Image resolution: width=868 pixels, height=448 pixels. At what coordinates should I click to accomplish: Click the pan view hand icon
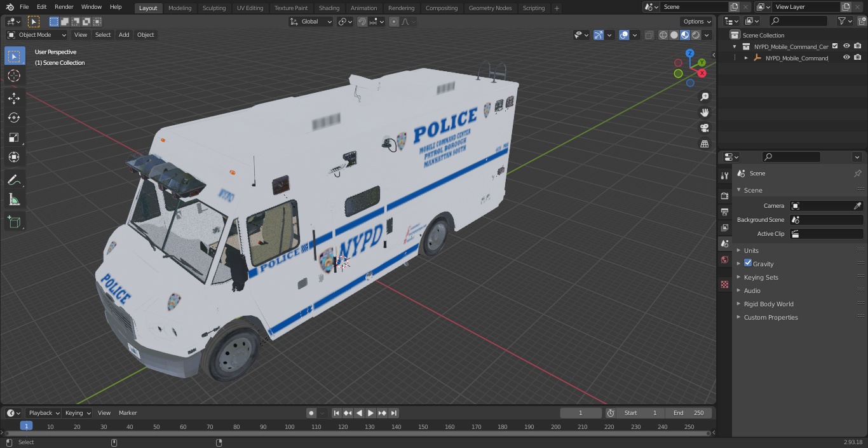(x=704, y=112)
